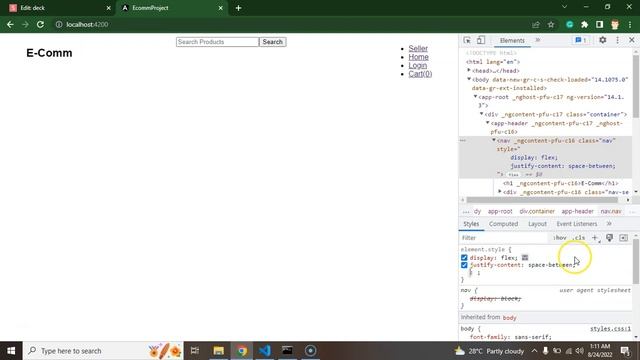Close the DevTools panel
Screen dimensions: 640x360
tap(631, 40)
